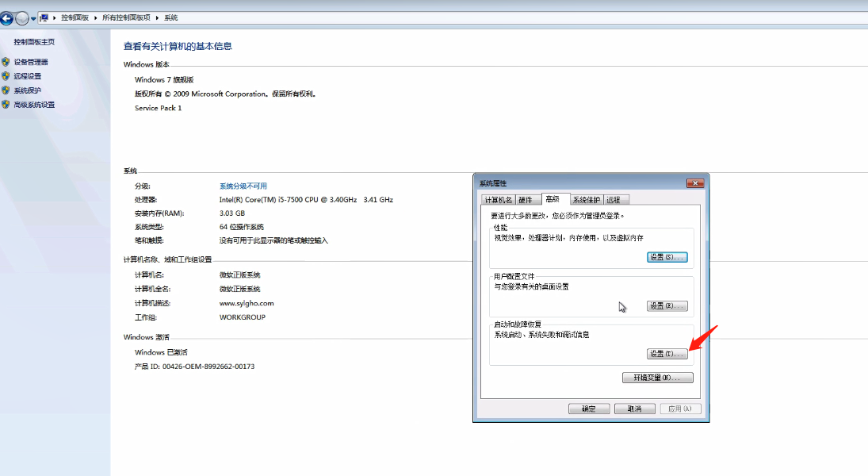Go to 所有控制面板项 in the address breadcrumb
Viewport: 868px width, 476px height.
126,17
